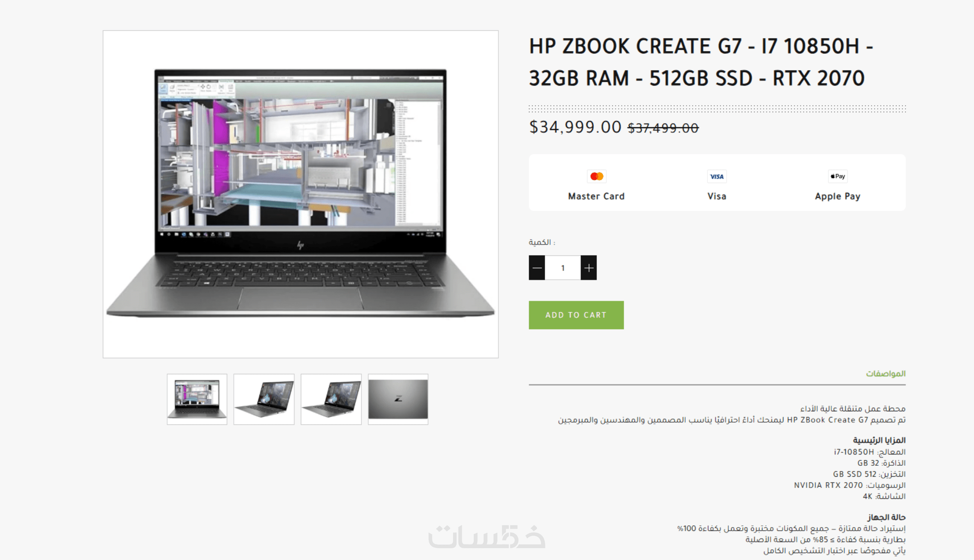Select the second laptop angle thumbnail
The height and width of the screenshot is (560, 974).
[264, 399]
